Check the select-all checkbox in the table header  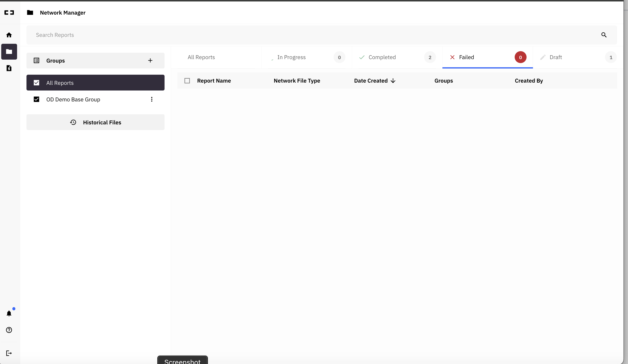coord(187,80)
